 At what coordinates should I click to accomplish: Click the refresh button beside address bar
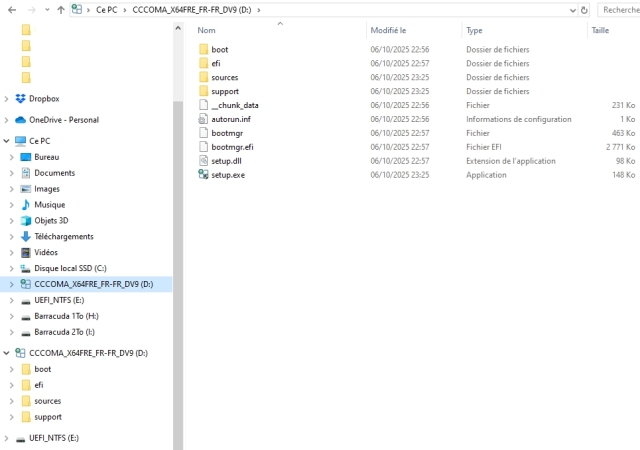(x=582, y=9)
